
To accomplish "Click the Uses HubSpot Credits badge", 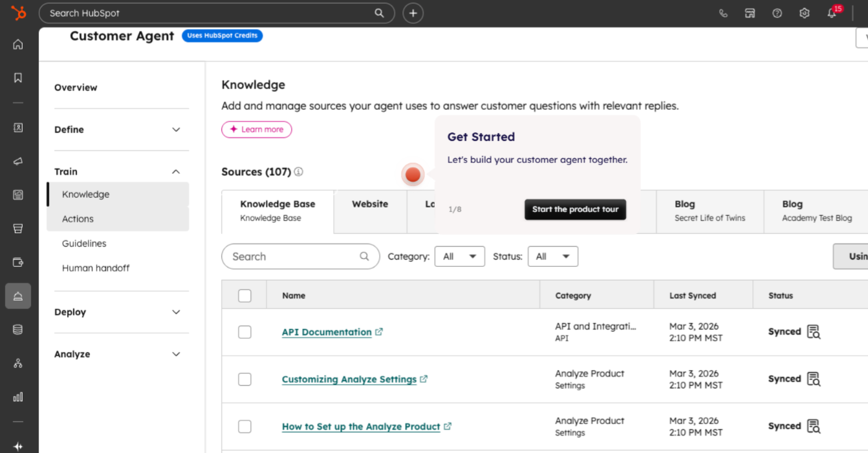I will pyautogui.click(x=222, y=36).
